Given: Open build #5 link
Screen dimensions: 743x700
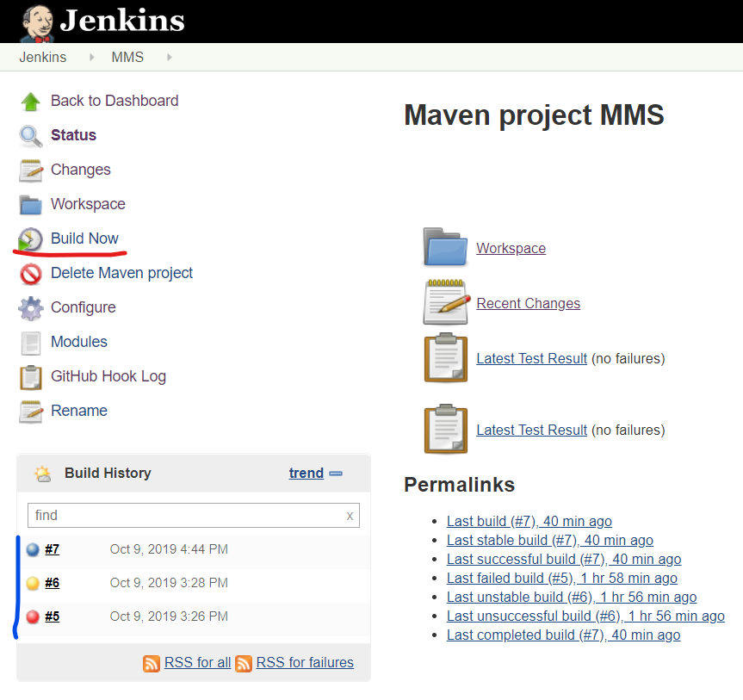Looking at the screenshot, I should [x=53, y=616].
